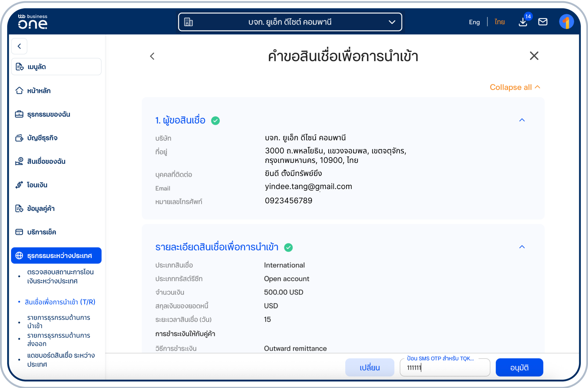
Task: Click the loan icon for สินเชื่อของฉัน
Action: click(19, 161)
